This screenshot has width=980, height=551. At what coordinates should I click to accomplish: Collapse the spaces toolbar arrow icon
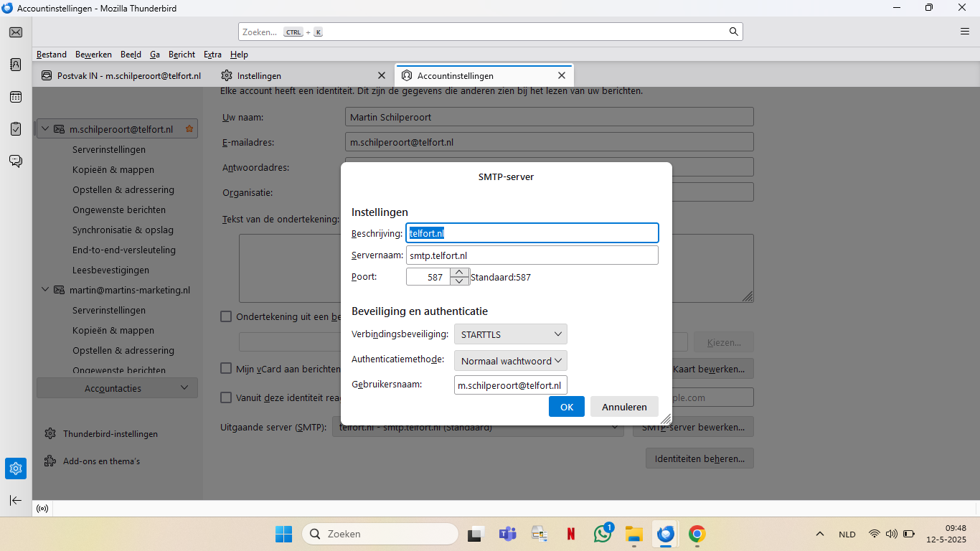16,500
